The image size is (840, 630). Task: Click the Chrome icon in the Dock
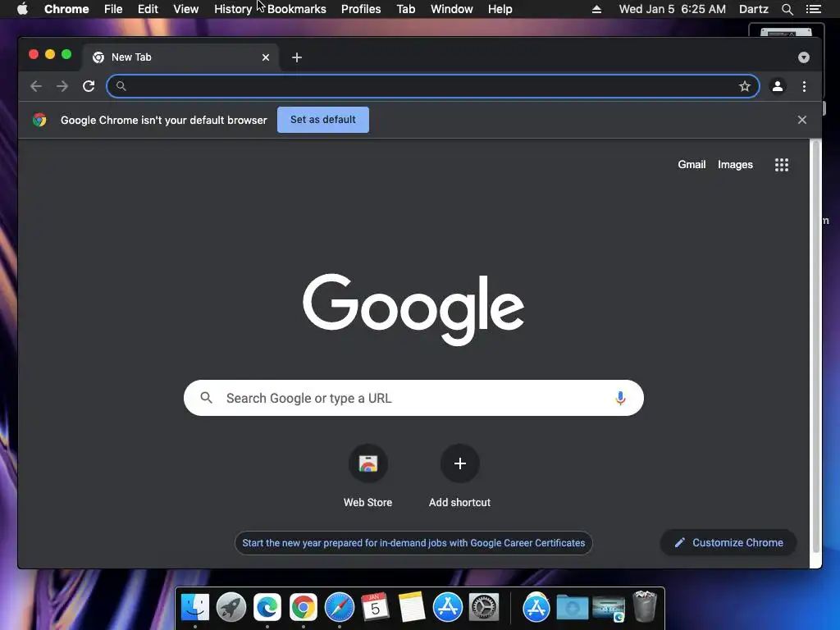click(304, 607)
